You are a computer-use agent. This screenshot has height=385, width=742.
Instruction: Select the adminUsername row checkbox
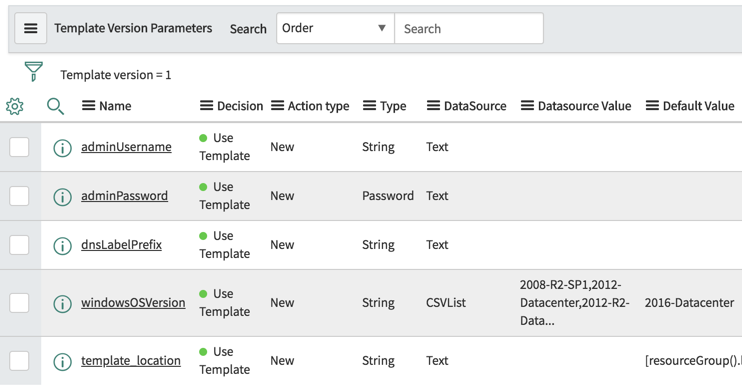tap(19, 147)
